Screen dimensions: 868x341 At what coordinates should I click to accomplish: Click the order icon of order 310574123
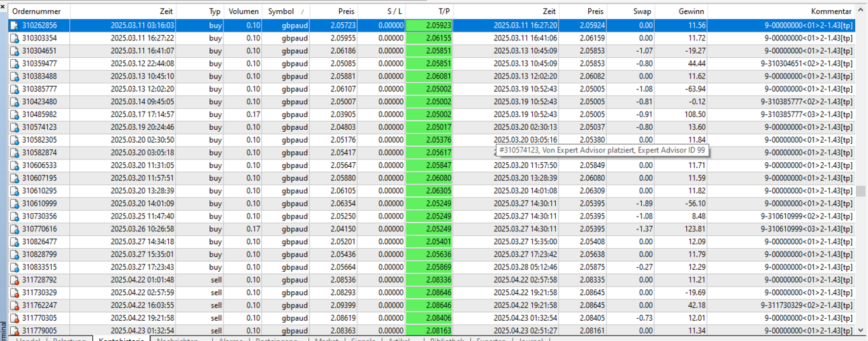coord(14,127)
